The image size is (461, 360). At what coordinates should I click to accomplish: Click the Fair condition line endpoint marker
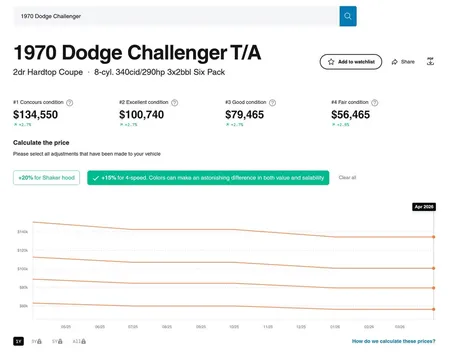[434, 309]
